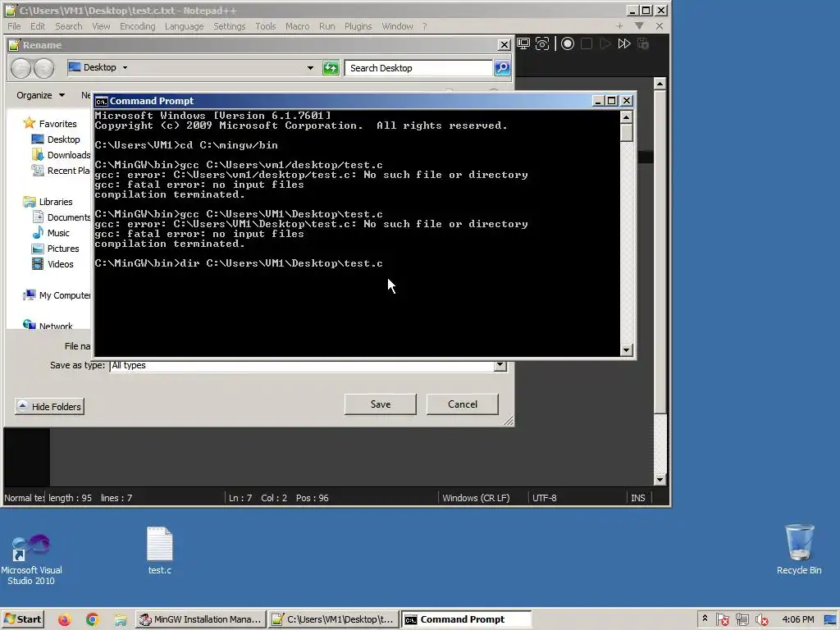Click Command Prompt scrollbar down arrow
This screenshot has width=840, height=630.
coord(626,350)
